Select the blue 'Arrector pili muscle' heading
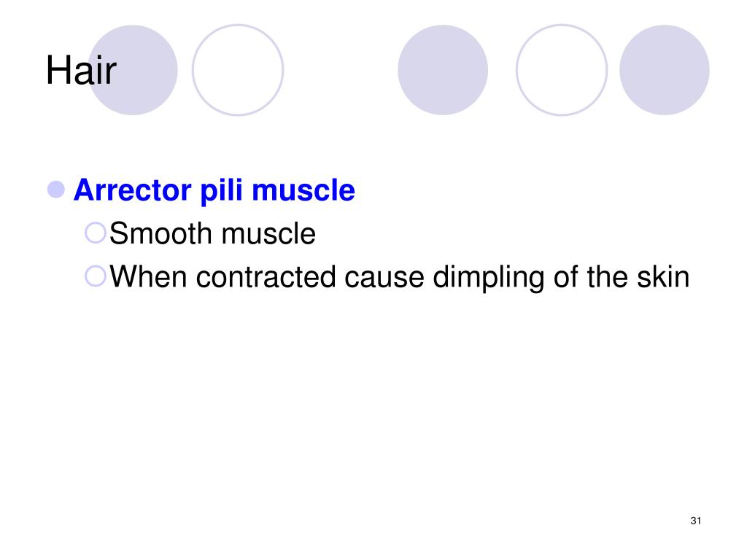 coord(214,191)
